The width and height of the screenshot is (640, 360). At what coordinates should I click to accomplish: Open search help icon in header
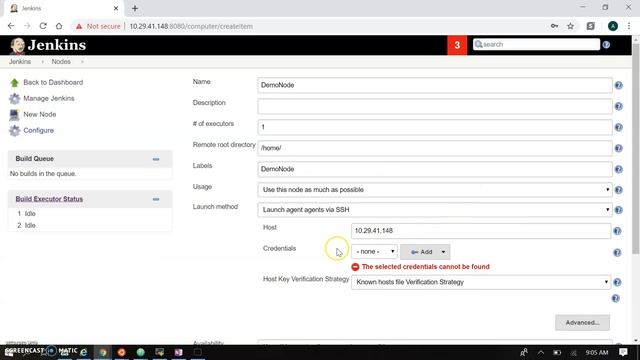(606, 44)
